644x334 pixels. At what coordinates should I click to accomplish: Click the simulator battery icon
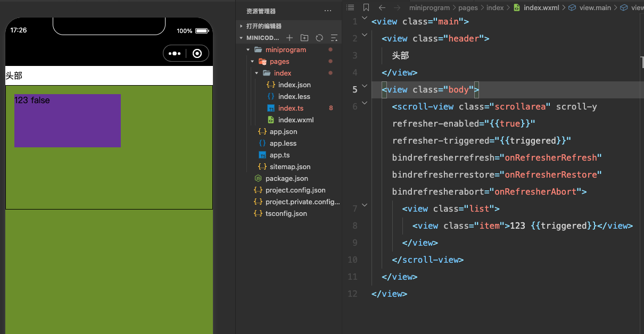(x=202, y=31)
